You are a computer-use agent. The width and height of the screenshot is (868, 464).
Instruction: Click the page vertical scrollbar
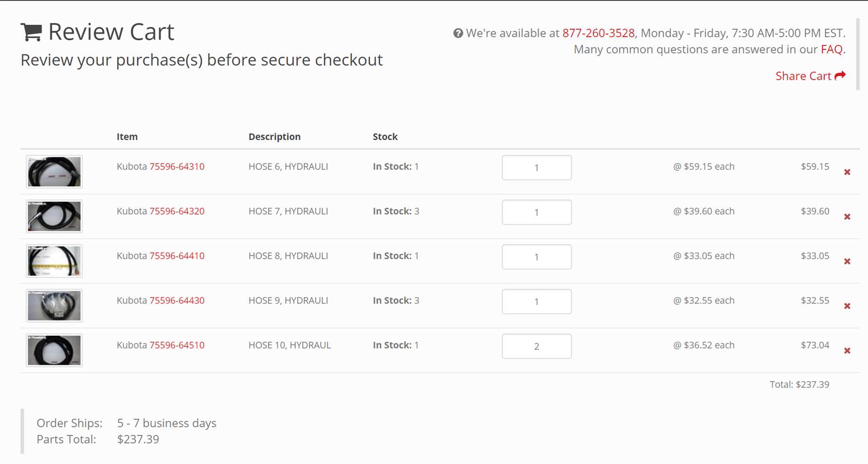(857, 53)
